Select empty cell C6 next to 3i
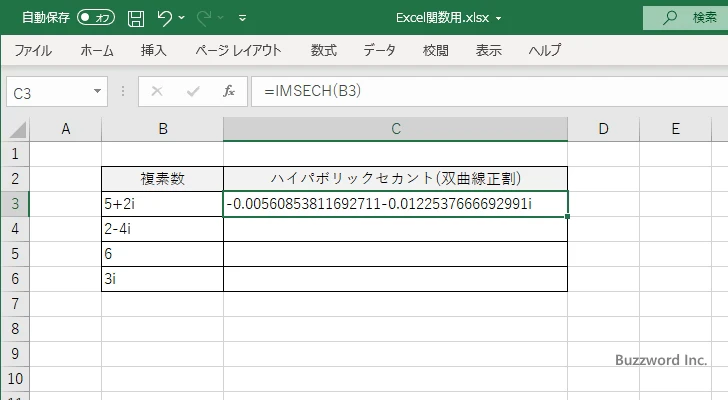Image resolution: width=728 pixels, height=400 pixels. (x=396, y=279)
